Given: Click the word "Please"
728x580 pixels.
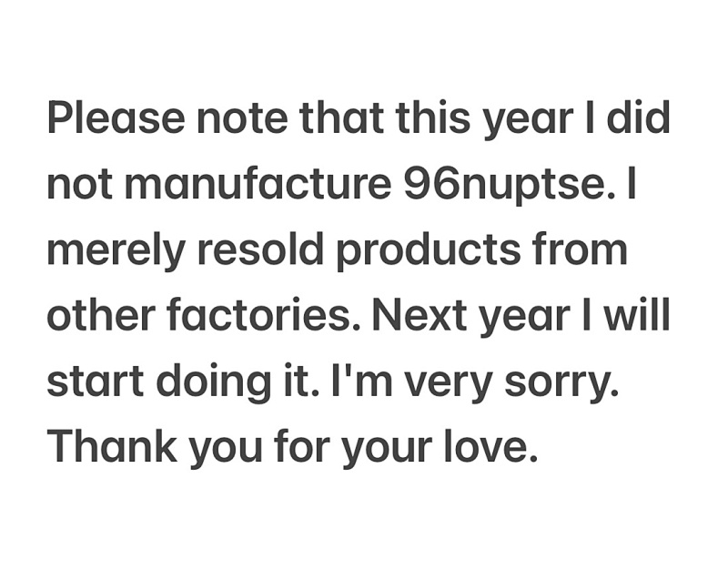Looking at the screenshot, I should coord(116,117).
